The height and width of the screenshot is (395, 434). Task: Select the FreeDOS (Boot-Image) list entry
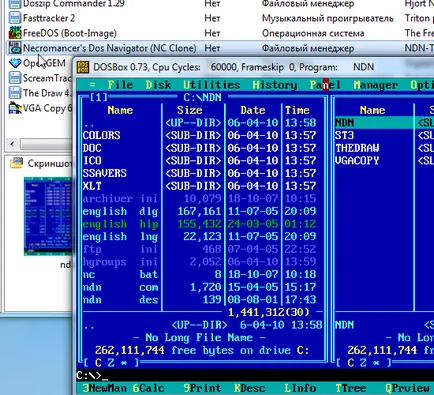point(220,33)
